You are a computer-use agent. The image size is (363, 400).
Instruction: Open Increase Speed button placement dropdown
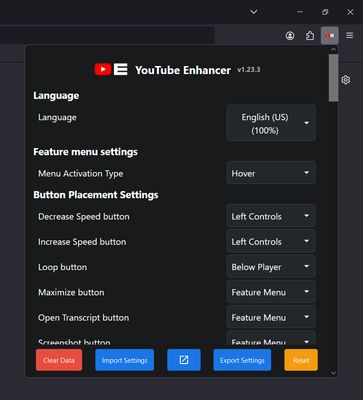coord(271,241)
